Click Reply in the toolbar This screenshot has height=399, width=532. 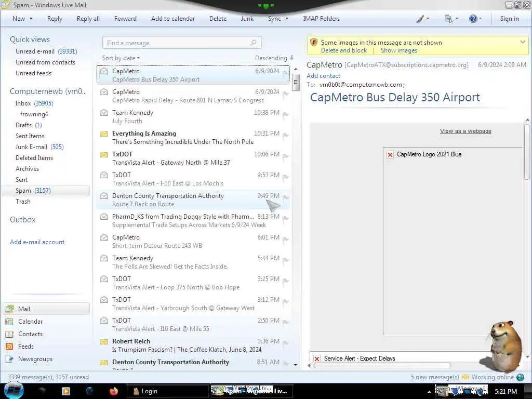coord(55,19)
